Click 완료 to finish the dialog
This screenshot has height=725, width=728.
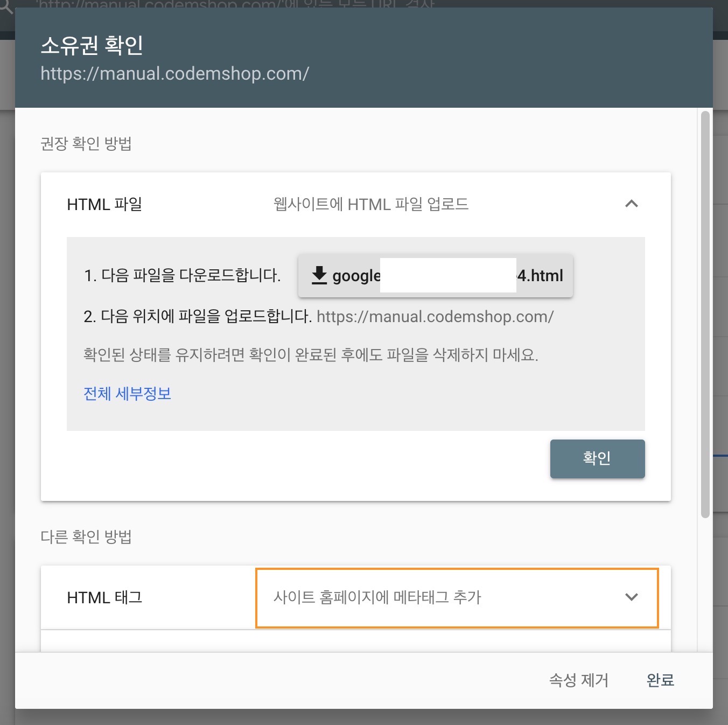(660, 680)
